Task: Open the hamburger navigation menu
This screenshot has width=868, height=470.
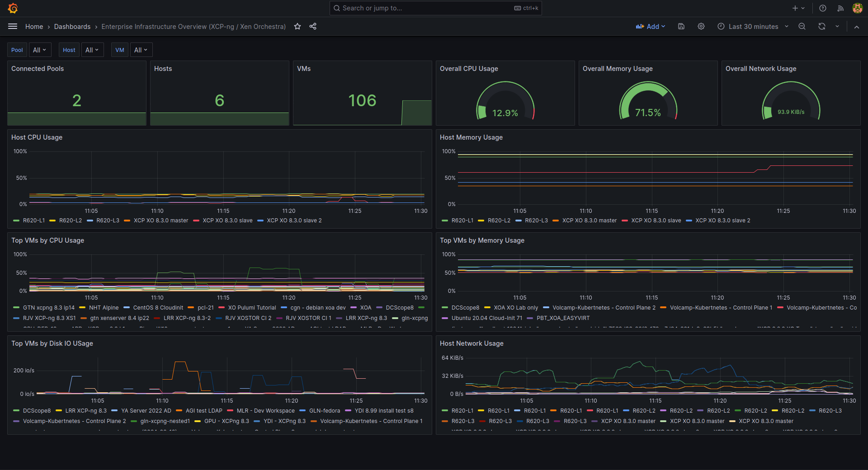Action: (x=13, y=27)
